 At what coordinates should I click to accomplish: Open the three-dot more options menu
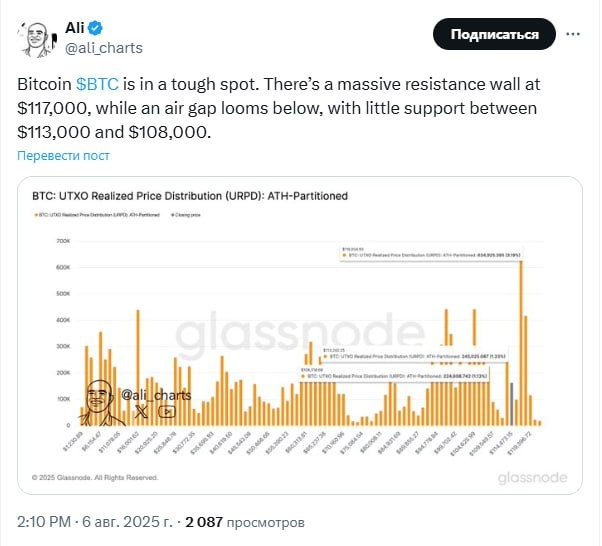pos(575,34)
